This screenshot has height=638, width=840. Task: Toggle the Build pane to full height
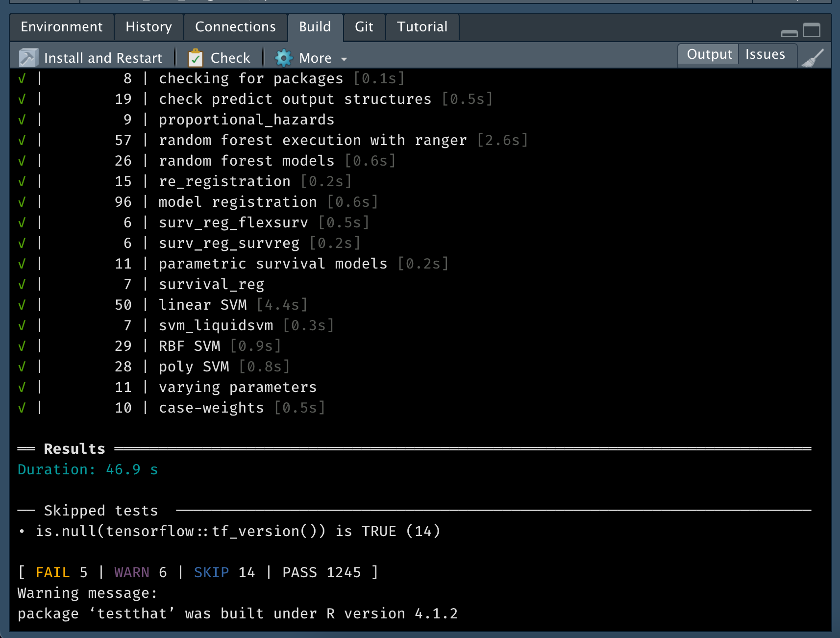point(811,30)
